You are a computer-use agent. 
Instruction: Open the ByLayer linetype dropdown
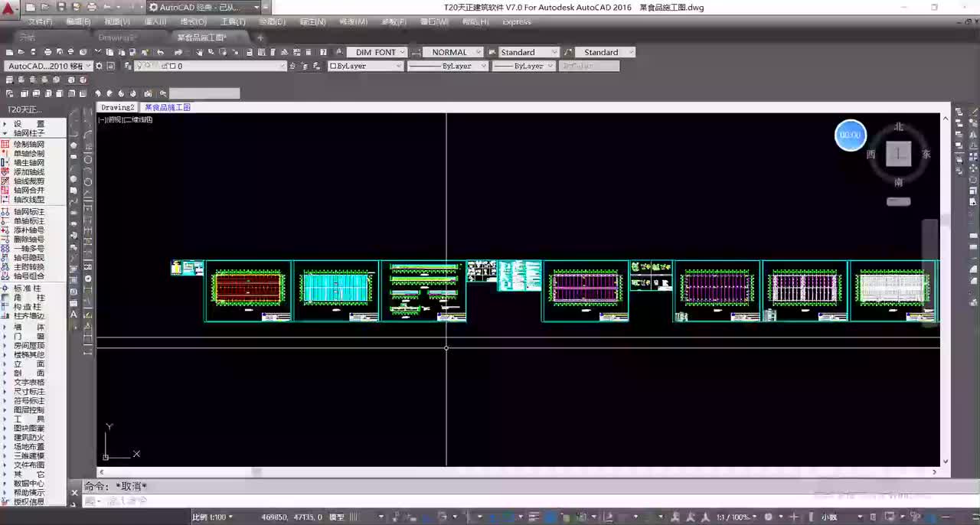point(448,66)
